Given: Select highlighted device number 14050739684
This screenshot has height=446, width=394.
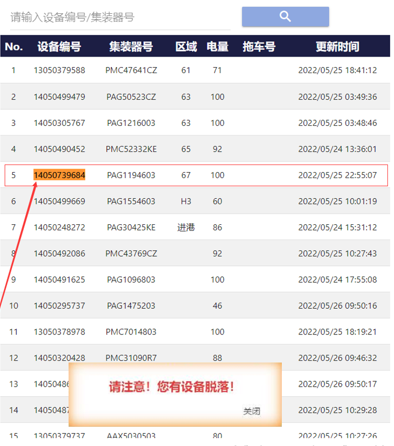Looking at the screenshot, I should tap(59, 175).
